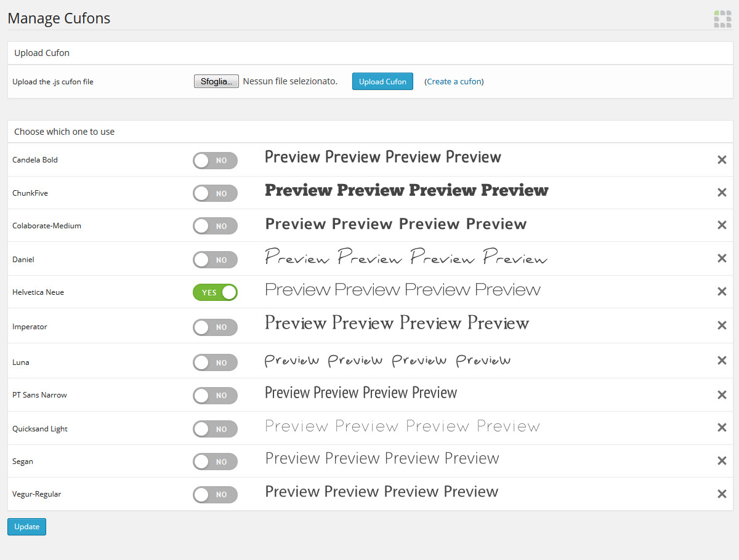The width and height of the screenshot is (739, 560).
Task: Delete the Colaborate-Medium font entry
Action: tap(722, 225)
